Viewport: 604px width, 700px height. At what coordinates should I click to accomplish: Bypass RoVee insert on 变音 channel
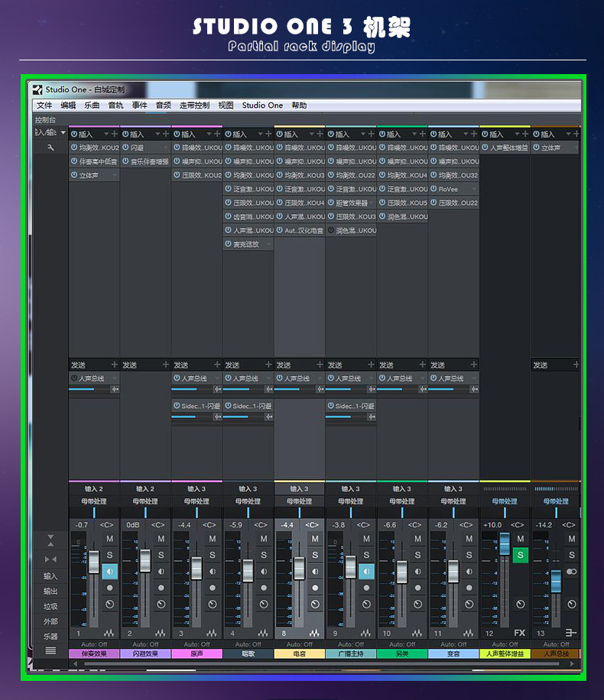pyautogui.click(x=434, y=189)
